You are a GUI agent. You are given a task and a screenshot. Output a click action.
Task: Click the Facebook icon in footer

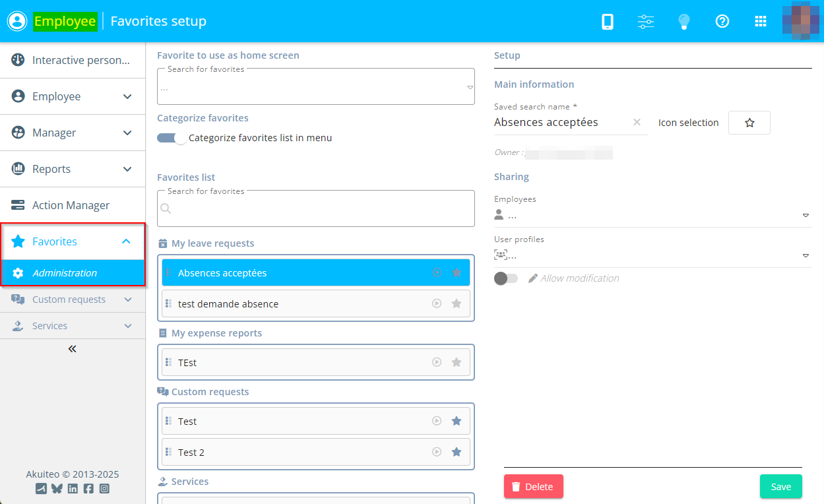88,489
